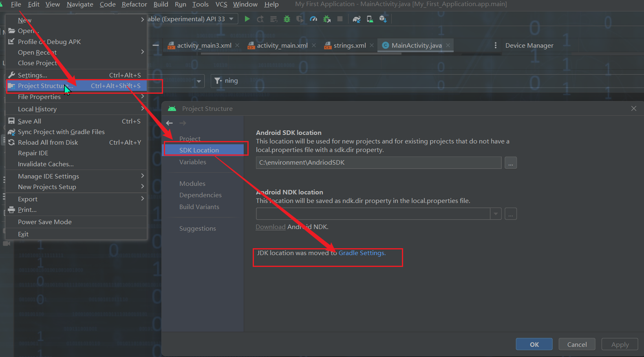Click the logcat filter funnel icon
The image size is (644, 357).
(x=218, y=81)
